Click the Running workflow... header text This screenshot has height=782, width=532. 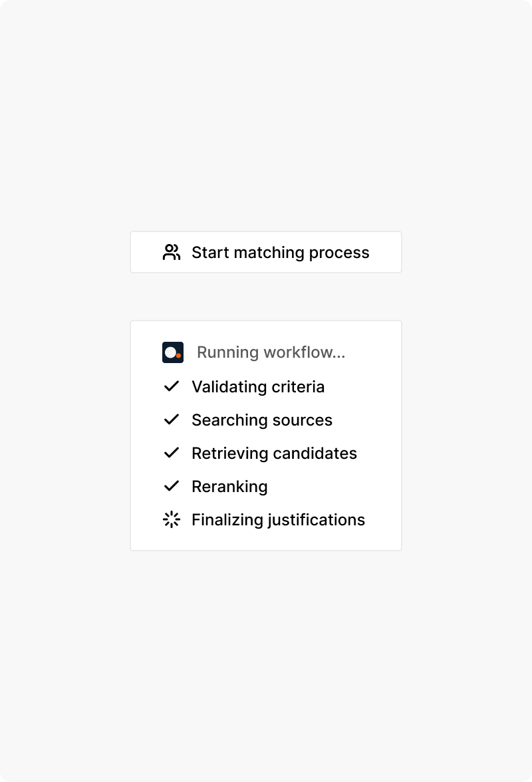[271, 352]
